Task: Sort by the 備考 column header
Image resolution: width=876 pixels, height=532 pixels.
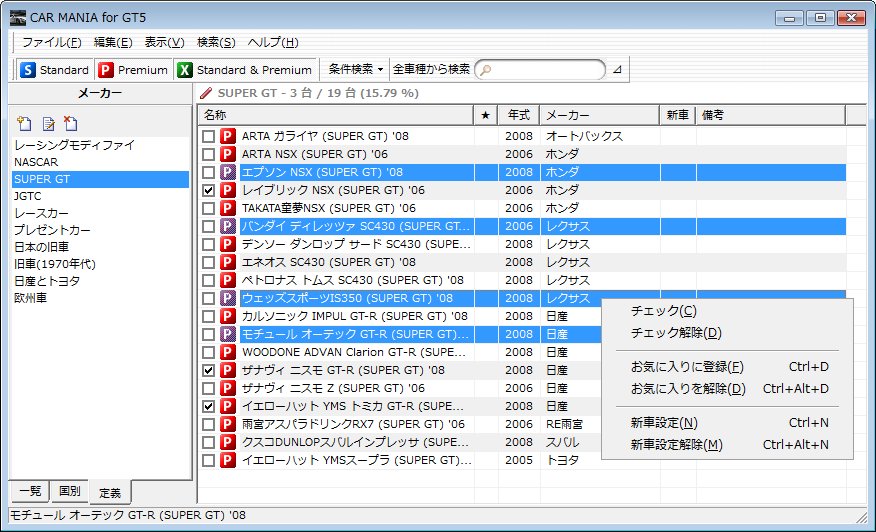Action: click(770, 115)
